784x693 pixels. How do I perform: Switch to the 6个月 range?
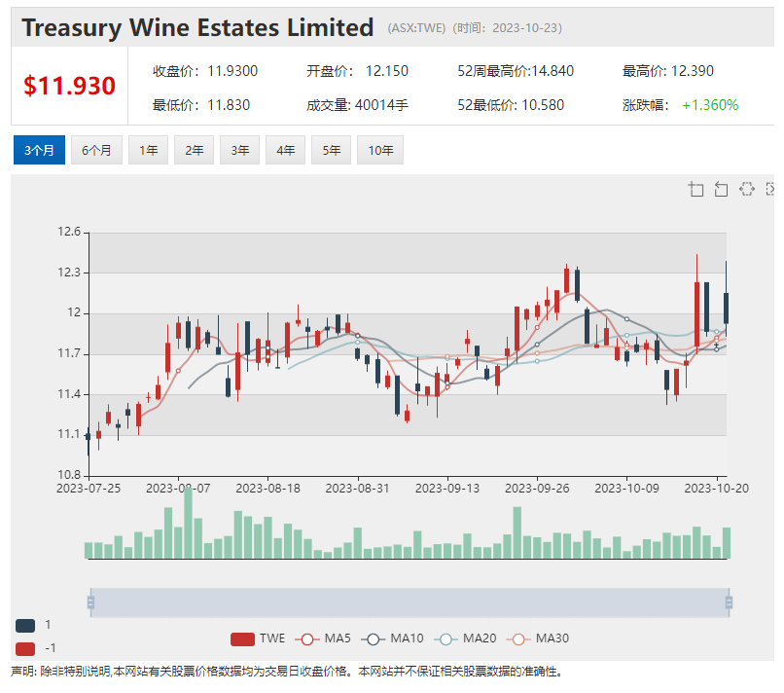coord(96,151)
